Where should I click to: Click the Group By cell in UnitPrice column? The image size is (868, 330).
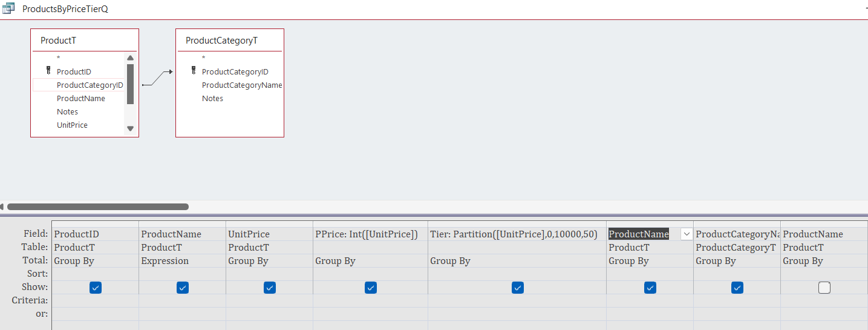pyautogui.click(x=269, y=261)
